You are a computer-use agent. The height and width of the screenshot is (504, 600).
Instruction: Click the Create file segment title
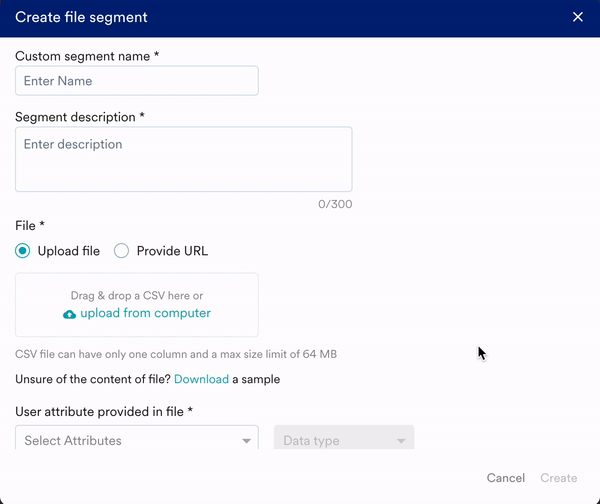click(81, 17)
